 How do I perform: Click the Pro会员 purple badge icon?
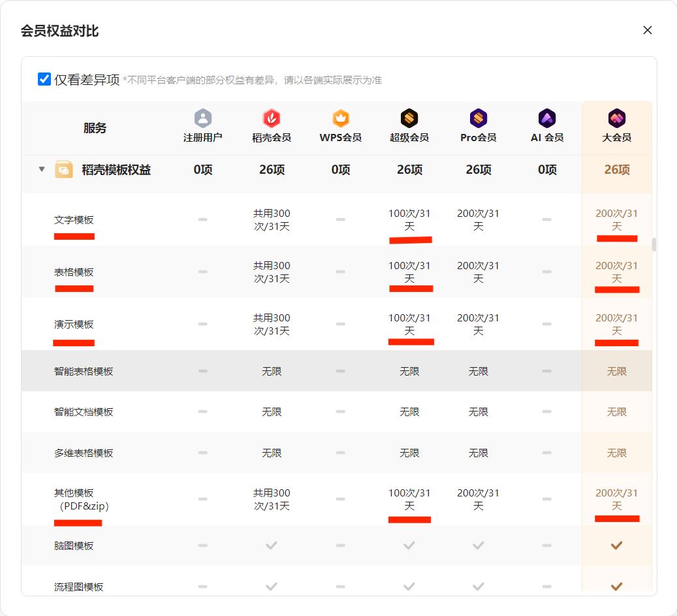coord(479,118)
